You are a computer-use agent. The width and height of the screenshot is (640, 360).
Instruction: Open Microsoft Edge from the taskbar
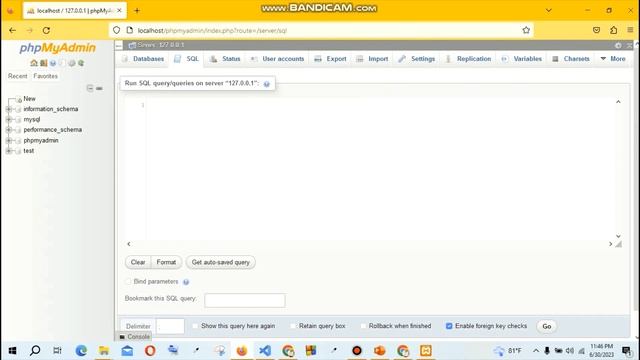coord(81,350)
